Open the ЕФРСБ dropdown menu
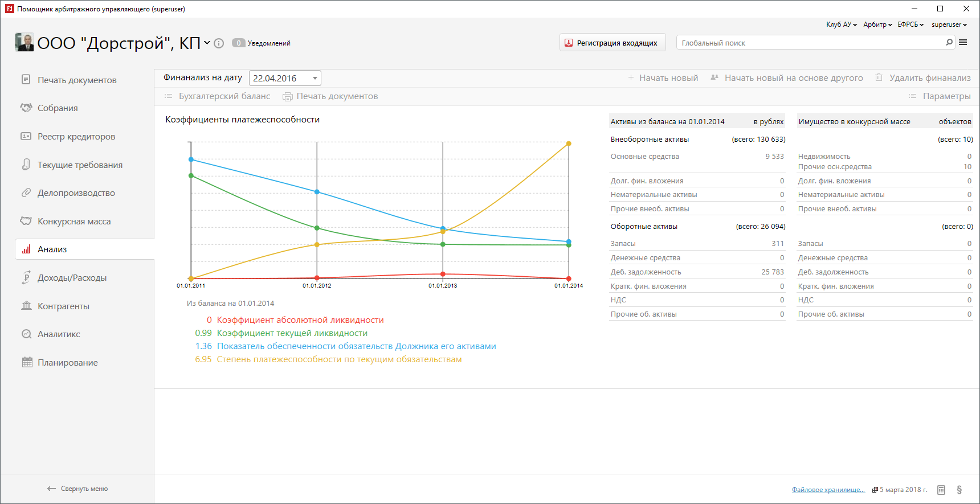 pyautogui.click(x=910, y=24)
